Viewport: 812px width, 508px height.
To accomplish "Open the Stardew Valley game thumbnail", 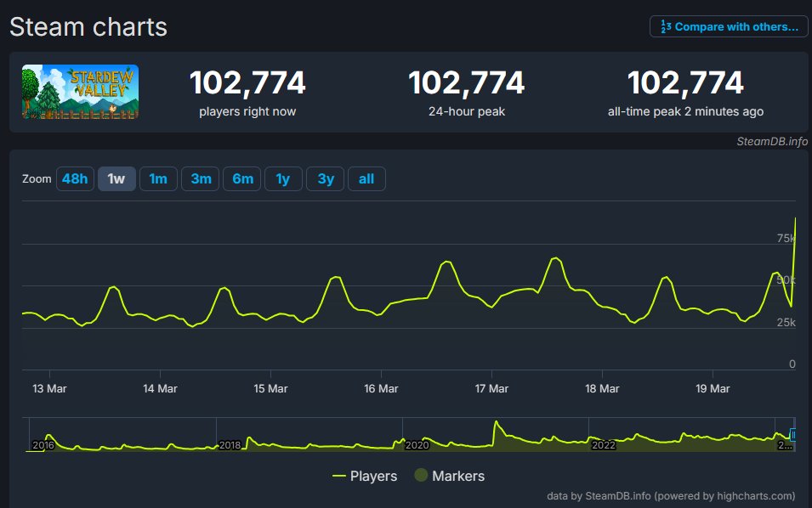I will pyautogui.click(x=80, y=92).
